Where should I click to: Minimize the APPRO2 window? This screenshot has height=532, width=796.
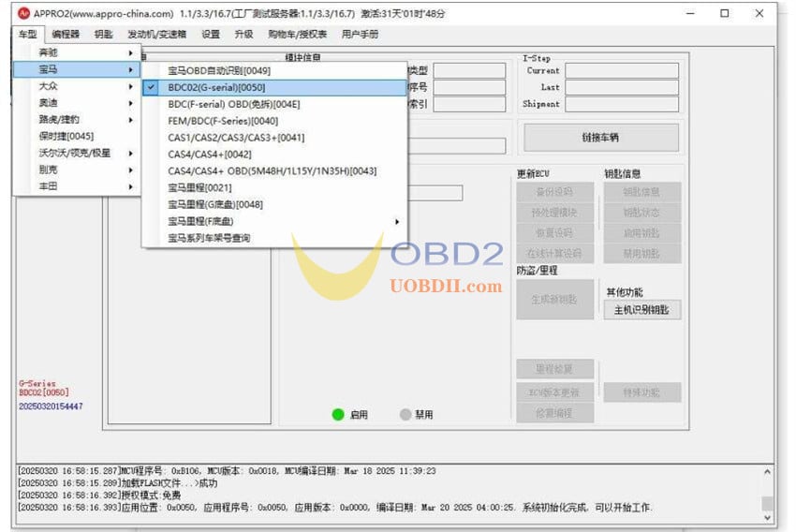click(x=690, y=13)
